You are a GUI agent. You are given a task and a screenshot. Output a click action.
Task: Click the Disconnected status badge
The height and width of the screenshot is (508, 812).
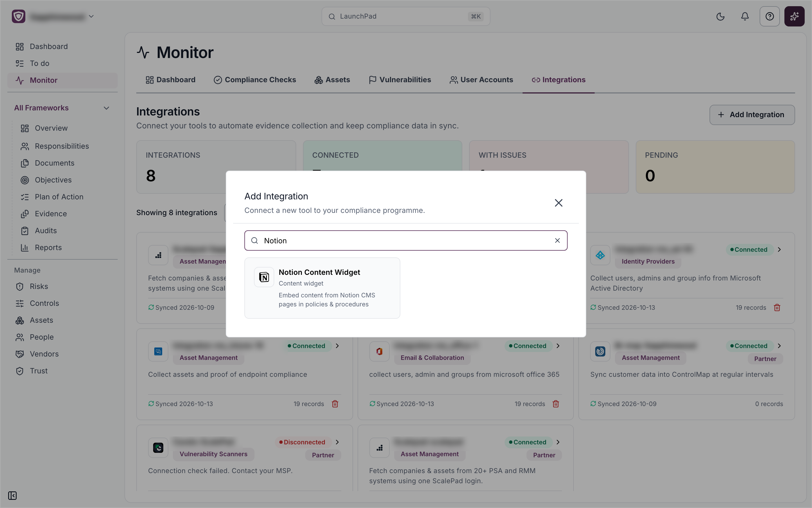point(304,442)
